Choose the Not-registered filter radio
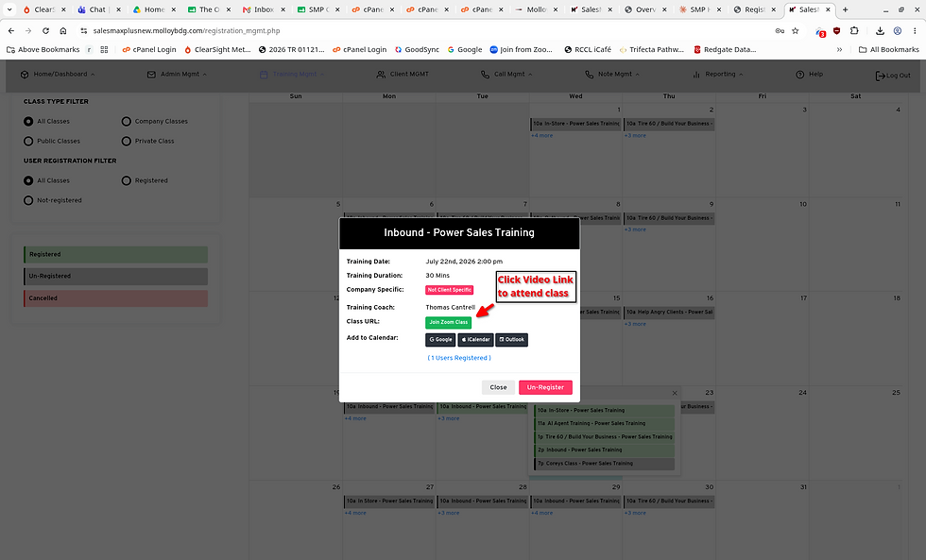The image size is (926, 560). (x=28, y=200)
